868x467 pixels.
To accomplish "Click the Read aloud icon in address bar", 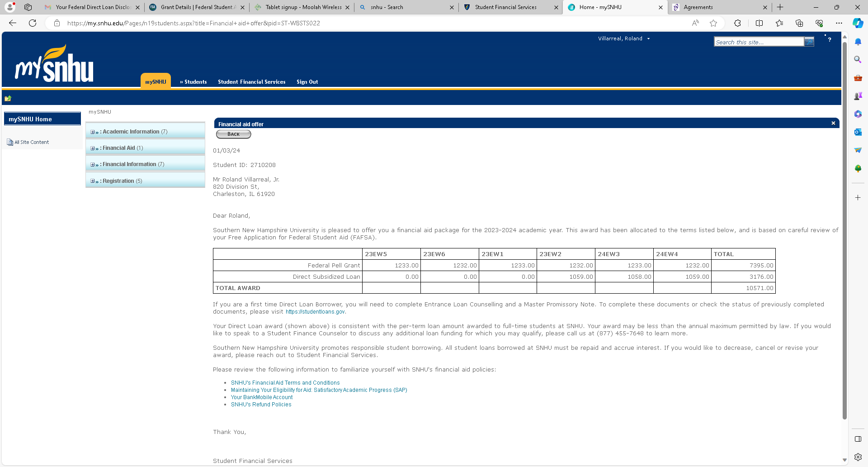I will click(695, 23).
